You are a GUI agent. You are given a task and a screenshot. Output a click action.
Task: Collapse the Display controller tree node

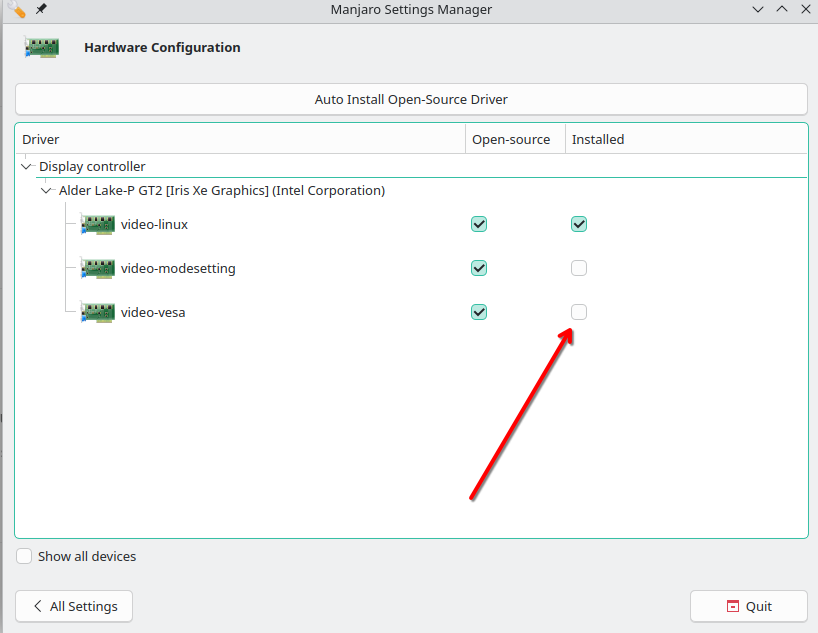(26, 166)
